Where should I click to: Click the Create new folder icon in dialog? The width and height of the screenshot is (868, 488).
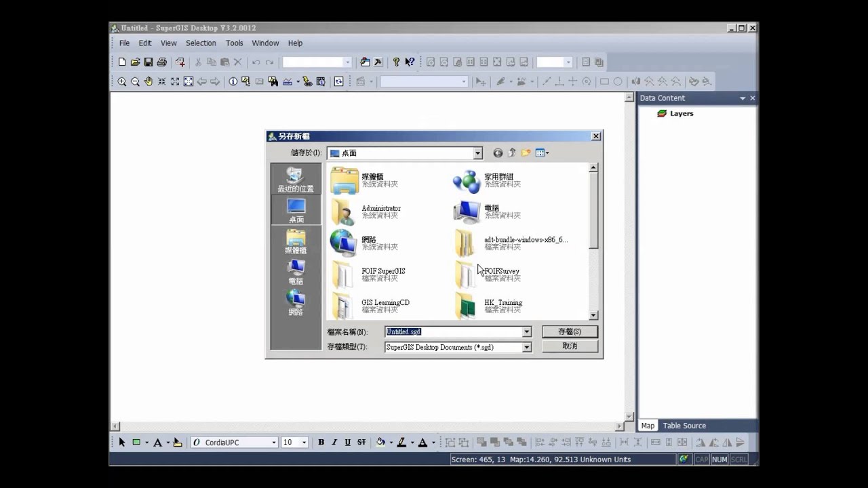[x=526, y=153]
